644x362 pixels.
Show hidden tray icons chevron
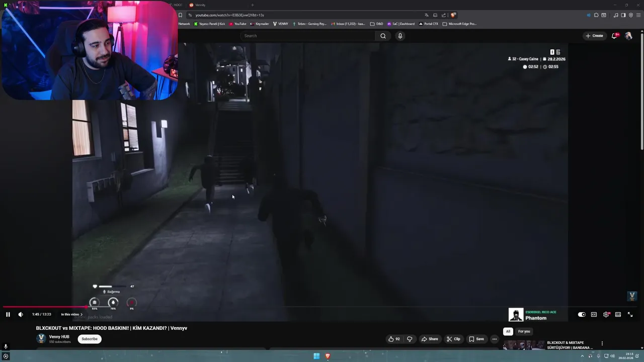click(583, 356)
